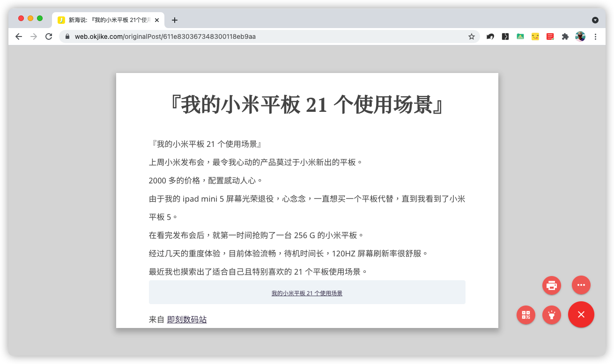Open the Chrome profile avatar
614x364 pixels.
(580, 36)
